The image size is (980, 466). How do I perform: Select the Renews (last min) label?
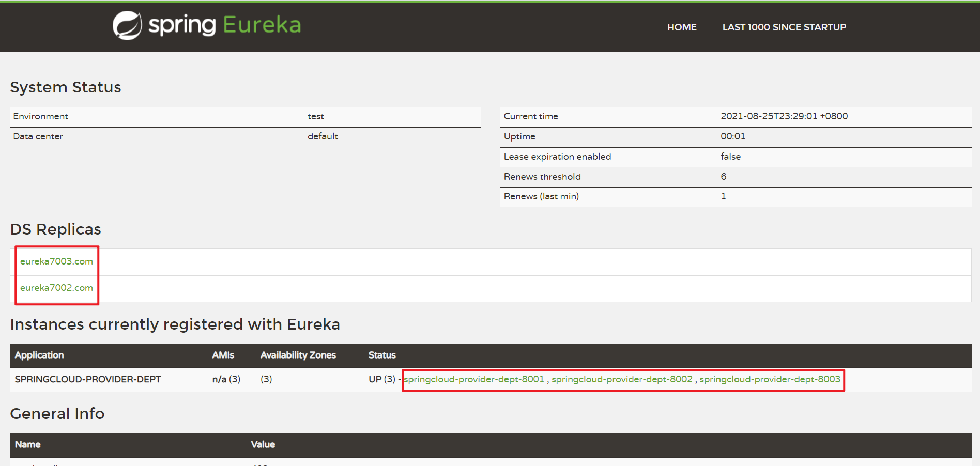click(541, 196)
